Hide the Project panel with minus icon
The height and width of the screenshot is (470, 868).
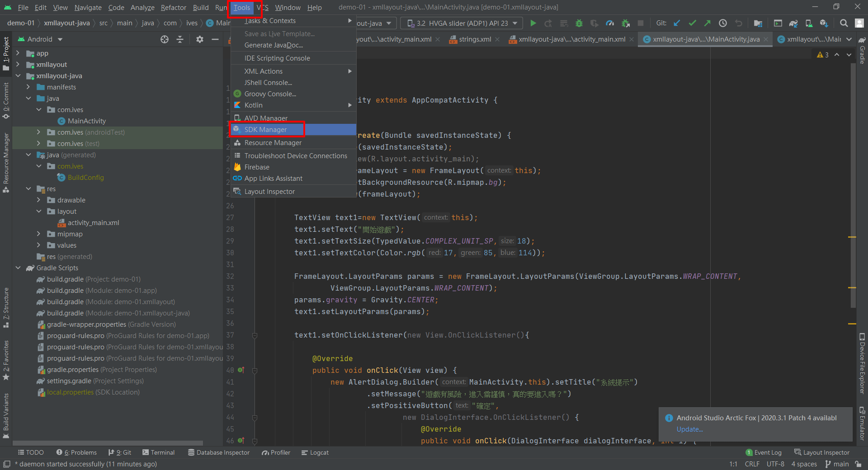tap(215, 39)
